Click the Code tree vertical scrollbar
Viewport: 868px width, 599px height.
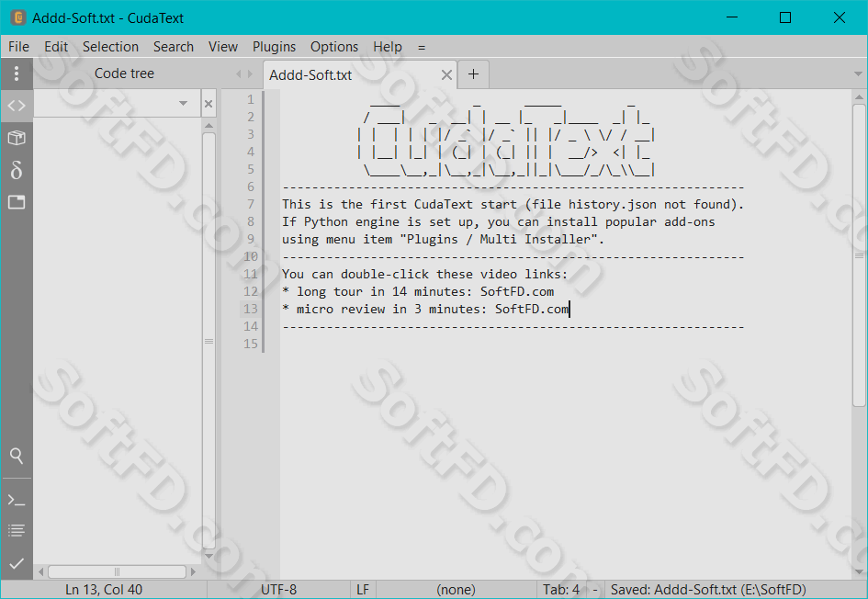(209, 341)
